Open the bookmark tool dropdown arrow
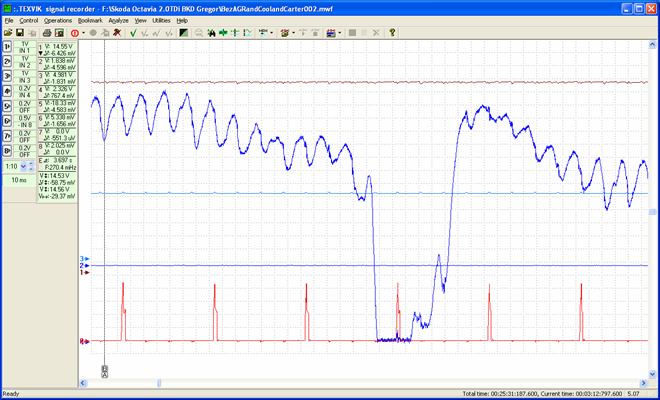The width and height of the screenshot is (660, 400). pyautogui.click(x=293, y=33)
